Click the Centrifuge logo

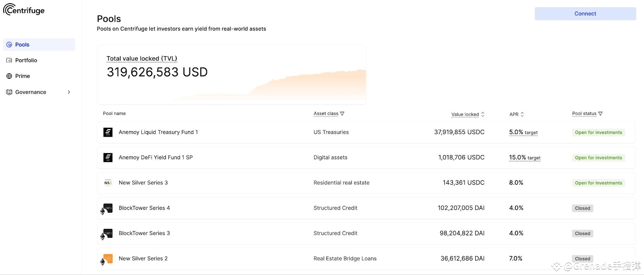click(24, 10)
